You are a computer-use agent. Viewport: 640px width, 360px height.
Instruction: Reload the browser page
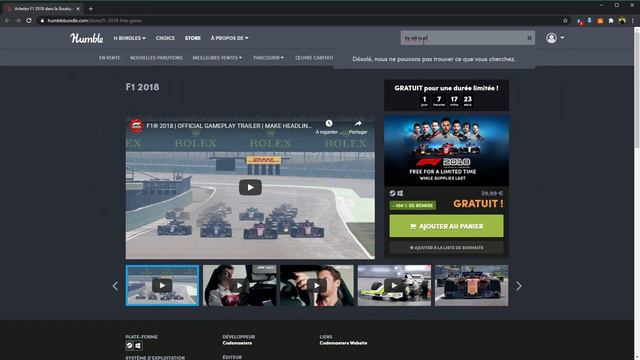tap(29, 20)
